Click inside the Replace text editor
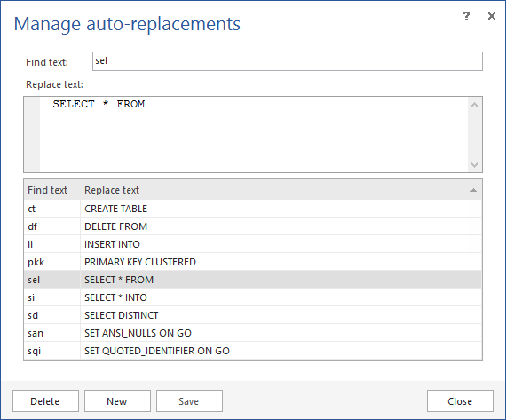 [253, 134]
